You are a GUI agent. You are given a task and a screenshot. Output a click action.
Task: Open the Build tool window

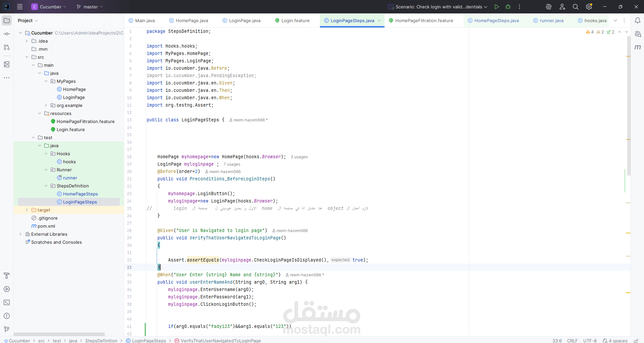(x=7, y=276)
